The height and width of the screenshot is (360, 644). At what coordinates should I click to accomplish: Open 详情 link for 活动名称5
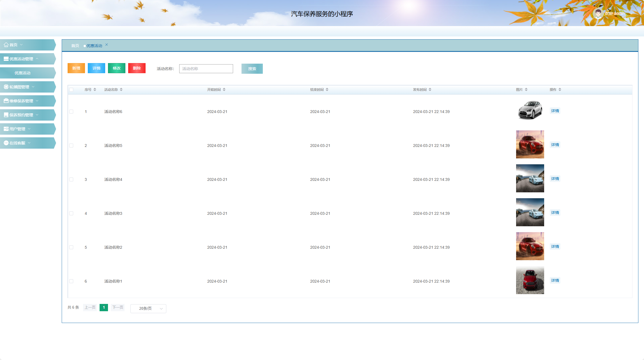click(x=555, y=145)
